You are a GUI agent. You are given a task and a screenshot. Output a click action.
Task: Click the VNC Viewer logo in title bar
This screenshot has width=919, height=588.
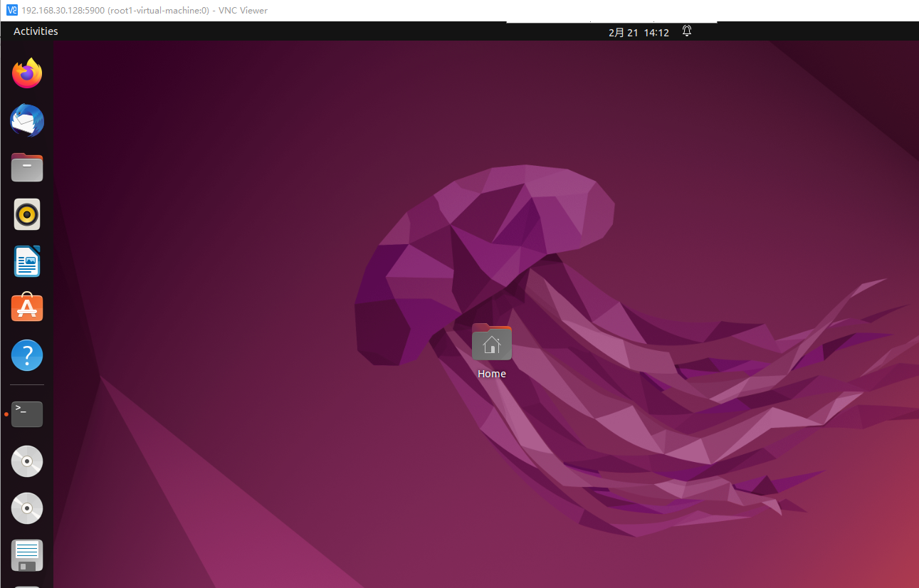(x=11, y=10)
